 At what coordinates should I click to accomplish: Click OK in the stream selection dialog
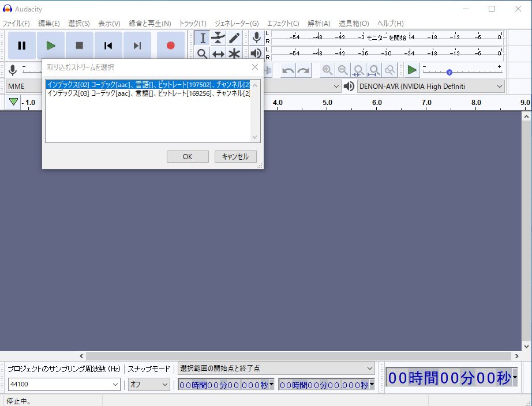pos(188,157)
